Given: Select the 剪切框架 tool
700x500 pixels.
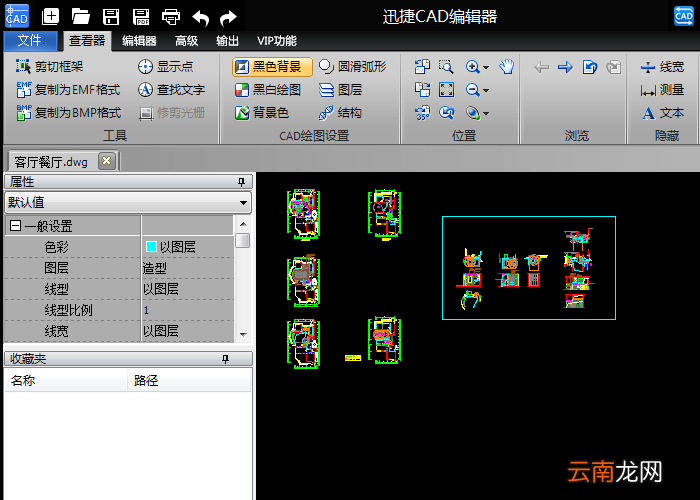Looking at the screenshot, I should (50, 67).
